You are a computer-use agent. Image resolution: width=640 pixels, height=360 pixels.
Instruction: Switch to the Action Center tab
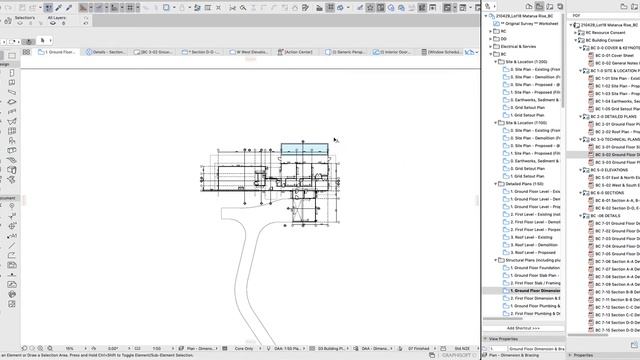pyautogui.click(x=296, y=52)
